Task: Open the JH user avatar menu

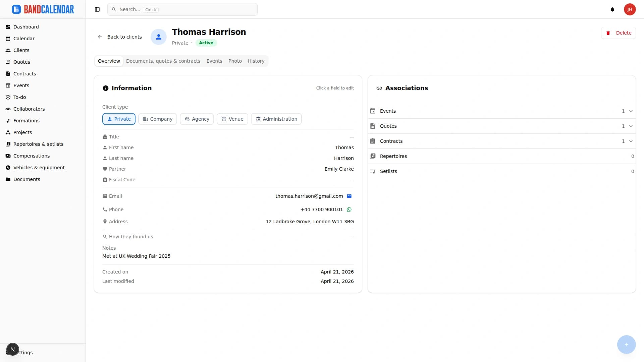Action: coord(630,9)
